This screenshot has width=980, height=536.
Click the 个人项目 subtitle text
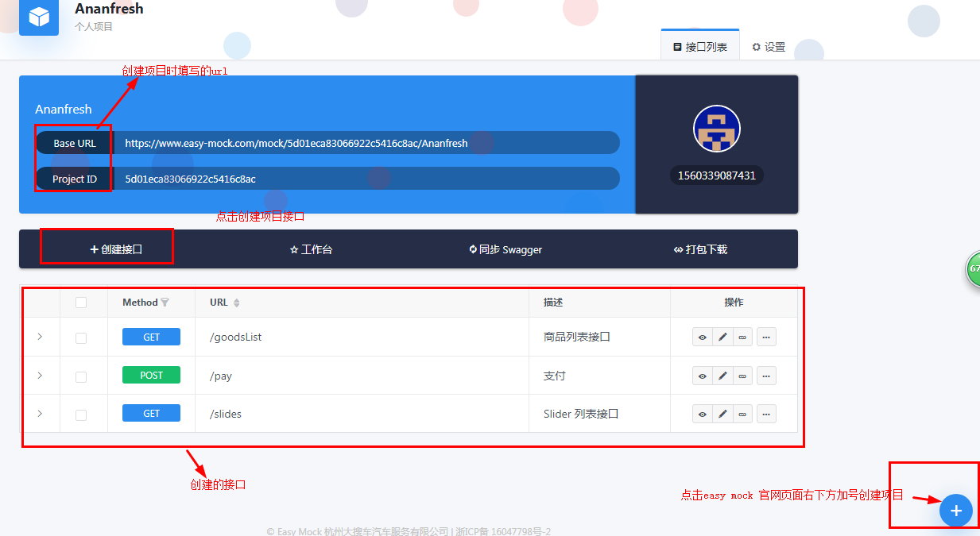[x=94, y=26]
